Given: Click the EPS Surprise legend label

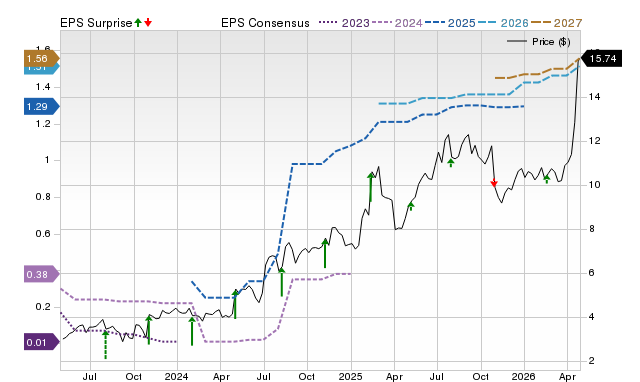Looking at the screenshot, I should tap(96, 23).
